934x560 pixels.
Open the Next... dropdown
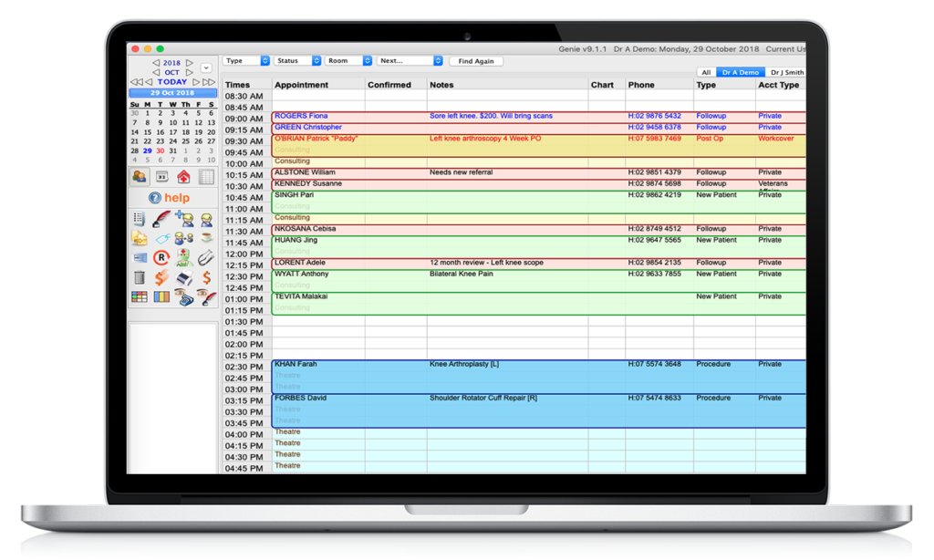pos(410,61)
